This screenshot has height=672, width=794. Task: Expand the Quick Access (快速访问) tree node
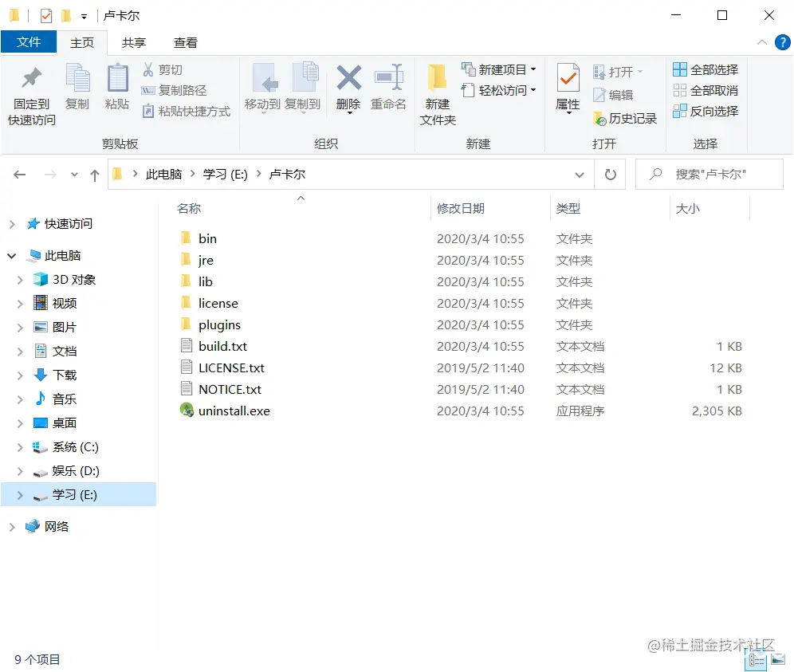tap(12, 224)
